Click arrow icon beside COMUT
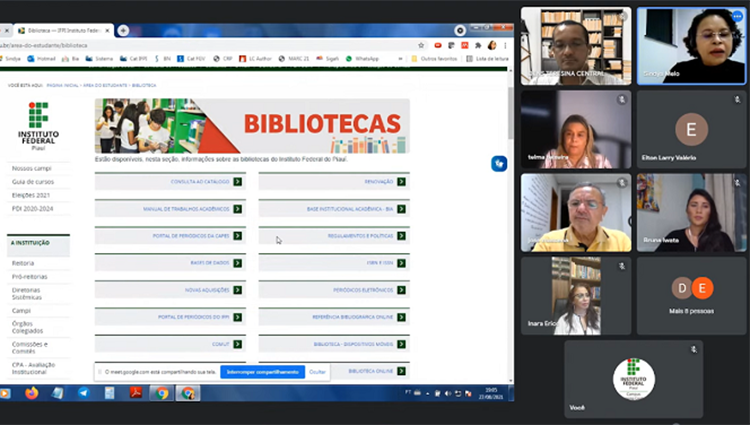Viewport: 750px width, 425px height. coord(238,344)
